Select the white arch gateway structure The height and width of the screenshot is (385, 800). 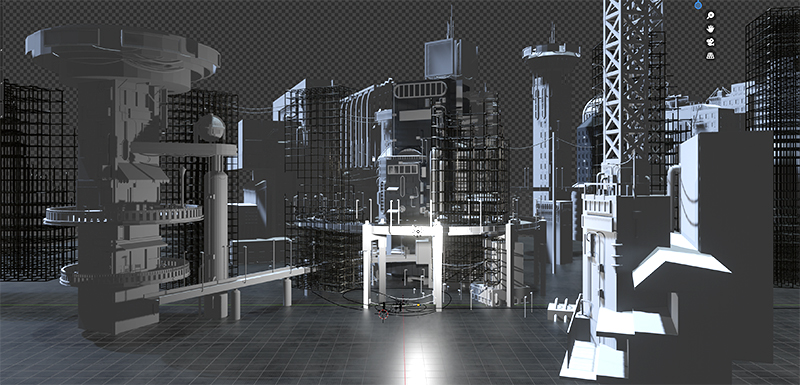(x=402, y=265)
